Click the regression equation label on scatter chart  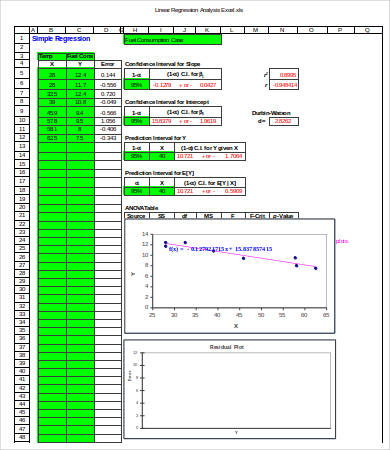point(220,249)
